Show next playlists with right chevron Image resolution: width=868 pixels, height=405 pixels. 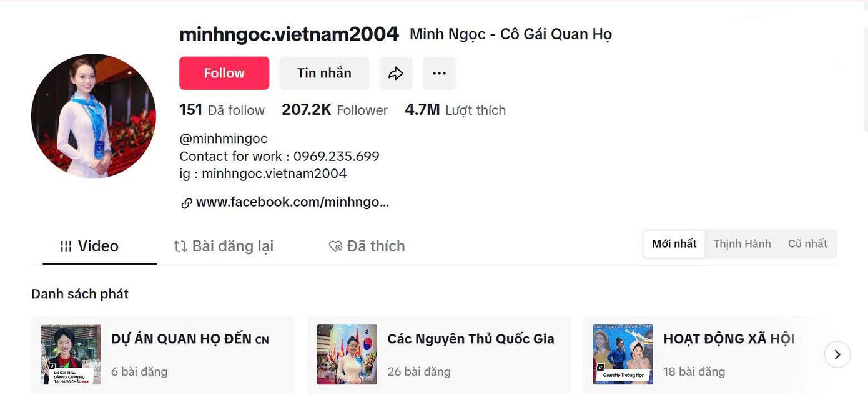(x=837, y=354)
